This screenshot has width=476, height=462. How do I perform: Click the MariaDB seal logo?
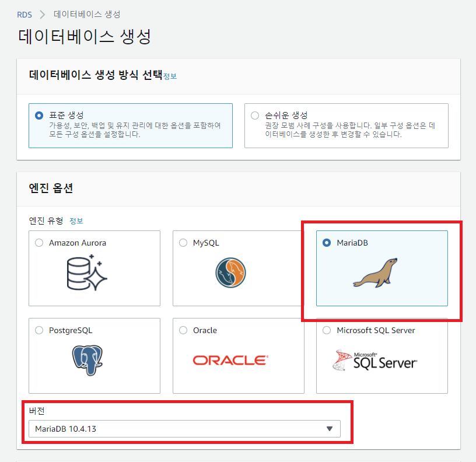coord(375,272)
